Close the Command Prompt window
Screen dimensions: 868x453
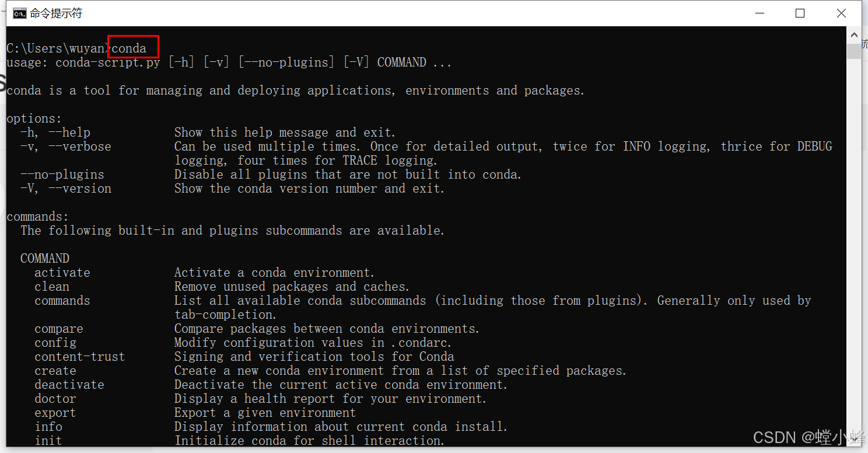(841, 13)
